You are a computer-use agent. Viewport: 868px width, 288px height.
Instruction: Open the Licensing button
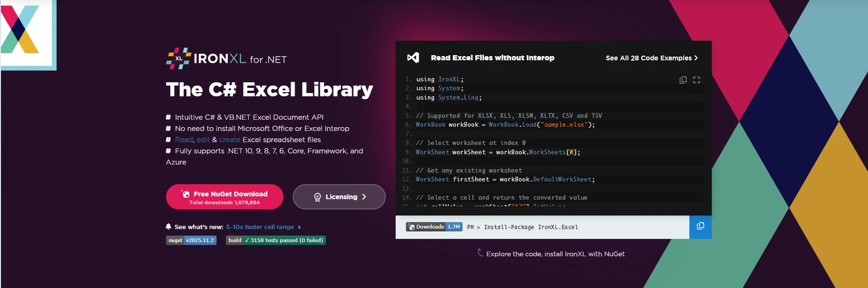[339, 197]
